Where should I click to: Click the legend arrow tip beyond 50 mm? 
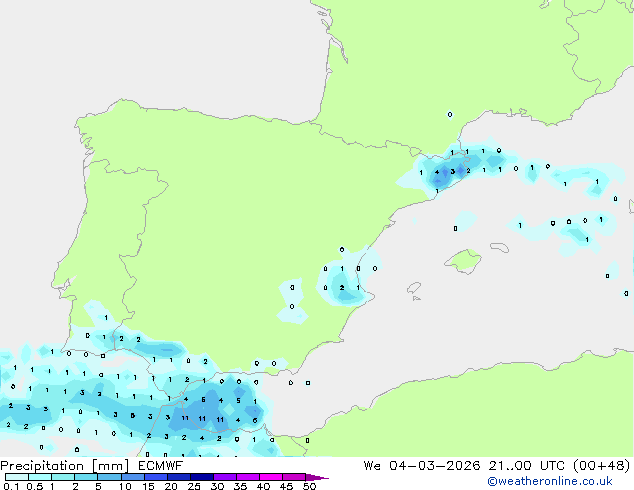tap(317, 477)
